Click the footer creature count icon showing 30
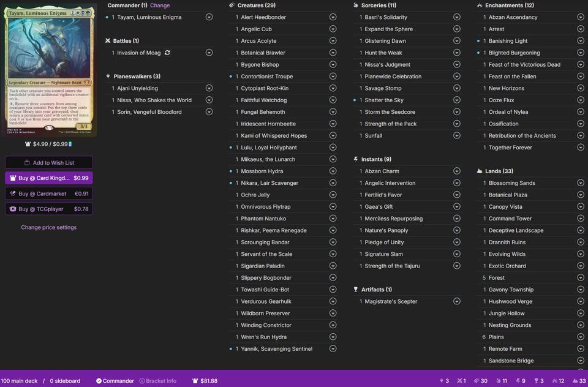This screenshot has width=588, height=387. click(477, 381)
